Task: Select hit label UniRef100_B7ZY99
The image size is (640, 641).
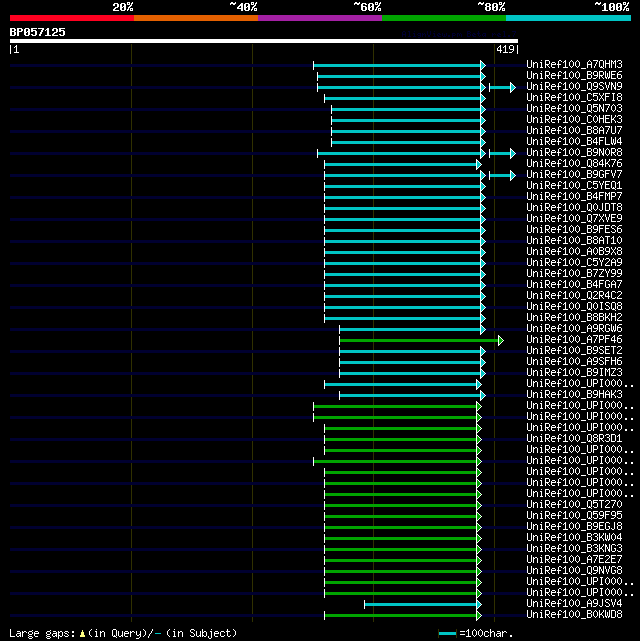Action: pos(574,274)
